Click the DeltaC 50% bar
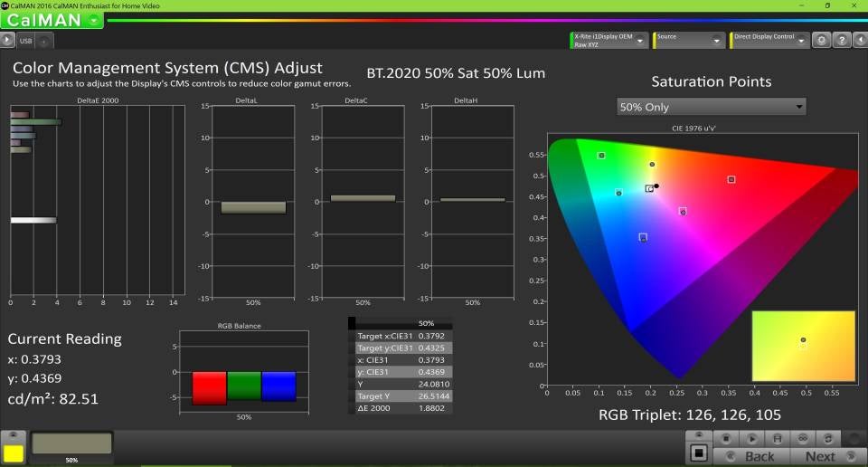868x467 pixels. click(363, 198)
